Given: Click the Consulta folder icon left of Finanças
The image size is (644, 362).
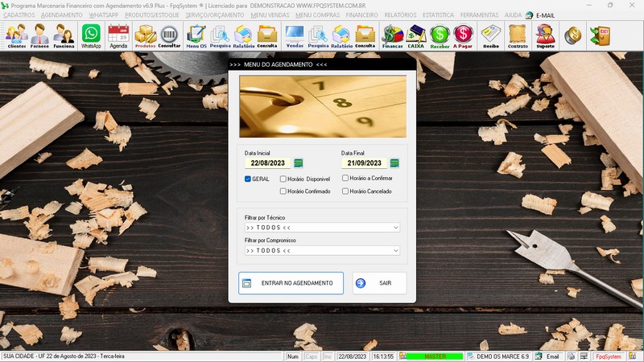Looking at the screenshot, I should (x=365, y=36).
